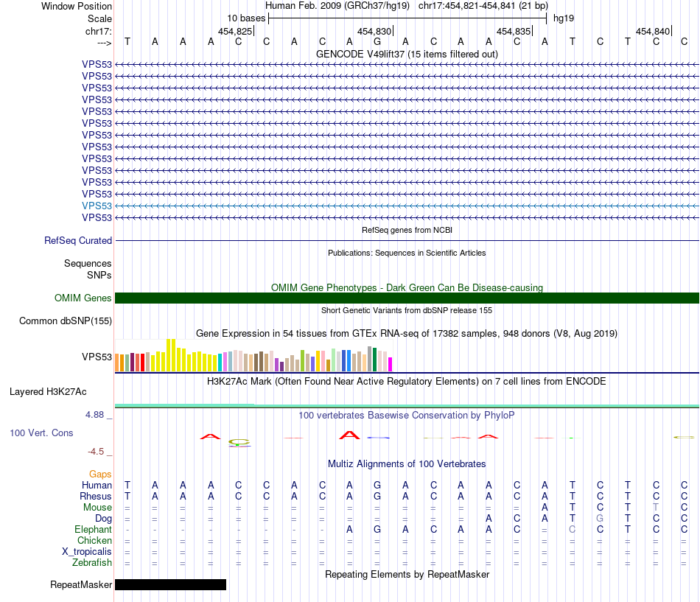Click 'Repeating Elements by RepeatMasker' title

coord(407,574)
